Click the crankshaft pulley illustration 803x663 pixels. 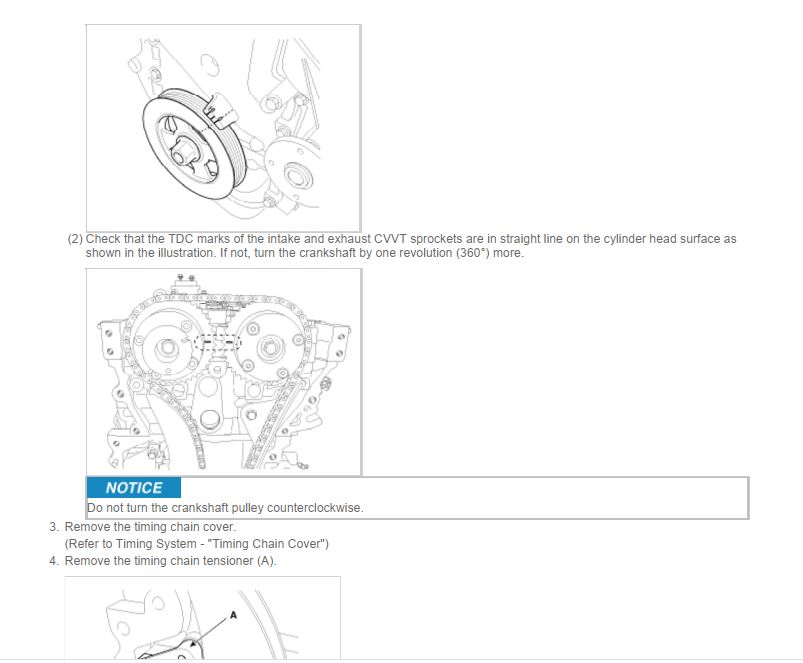[223, 128]
